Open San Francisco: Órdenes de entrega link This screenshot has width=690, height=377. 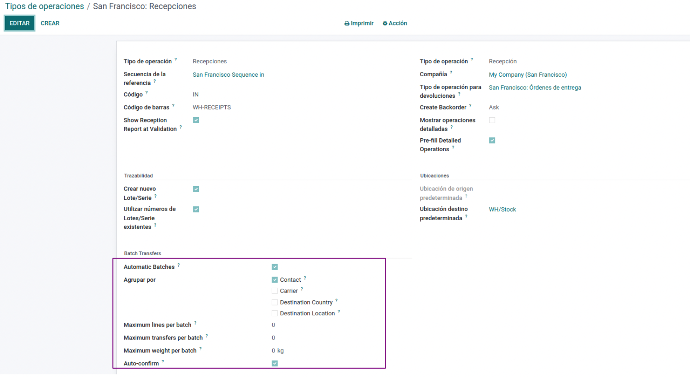tap(535, 88)
